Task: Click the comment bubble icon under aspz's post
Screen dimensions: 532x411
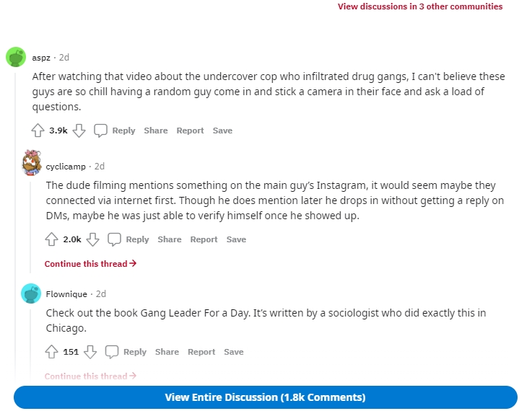Action: [100, 131]
